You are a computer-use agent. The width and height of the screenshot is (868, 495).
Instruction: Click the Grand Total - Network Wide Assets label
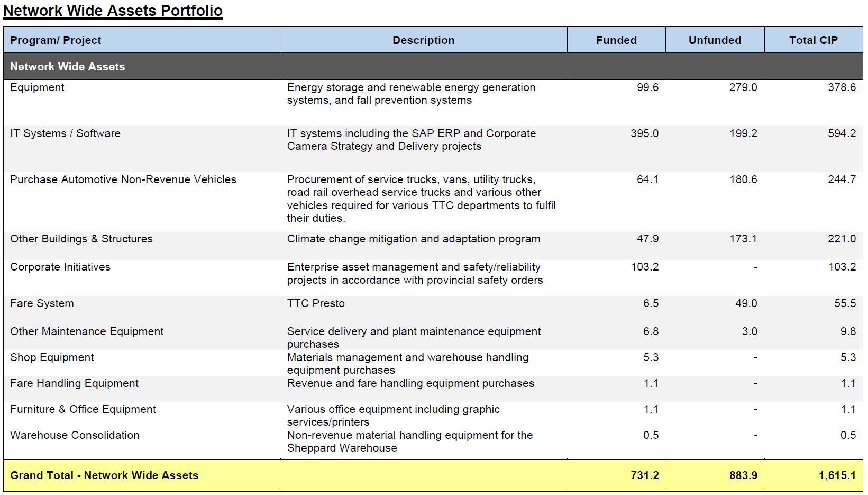point(104,475)
